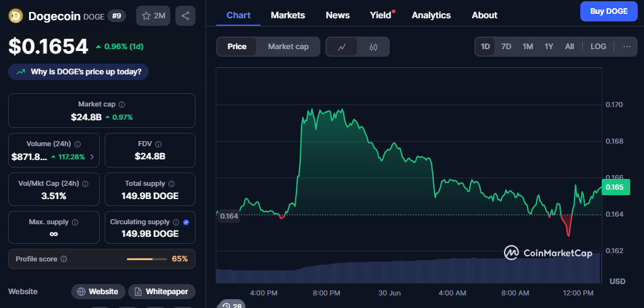Open the Analytics tab

coord(431,16)
